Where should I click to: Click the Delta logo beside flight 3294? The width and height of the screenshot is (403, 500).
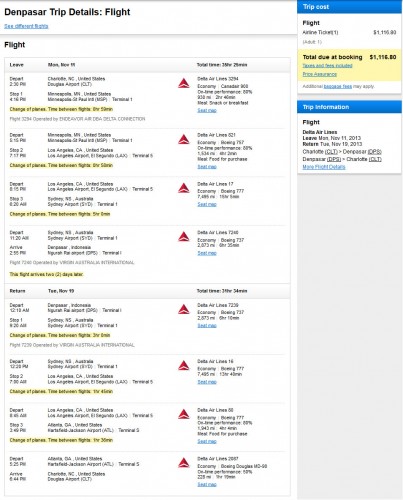pyautogui.click(x=184, y=83)
